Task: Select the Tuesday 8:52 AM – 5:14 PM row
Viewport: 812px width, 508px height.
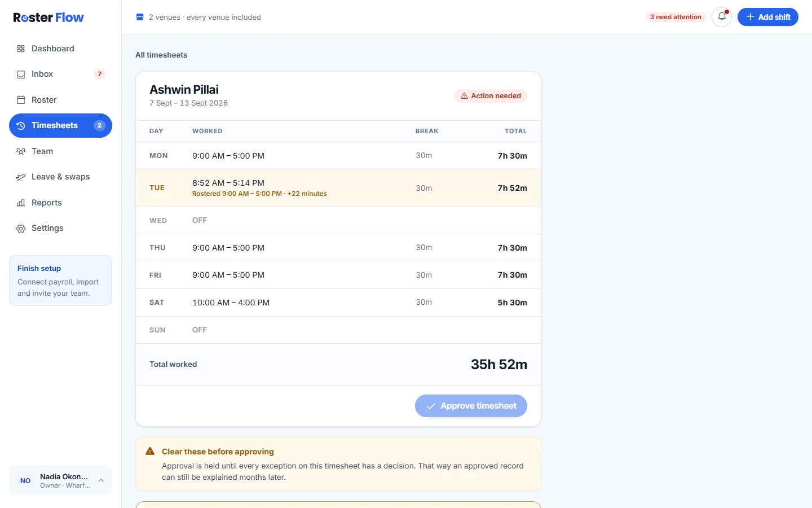Action: 338,188
